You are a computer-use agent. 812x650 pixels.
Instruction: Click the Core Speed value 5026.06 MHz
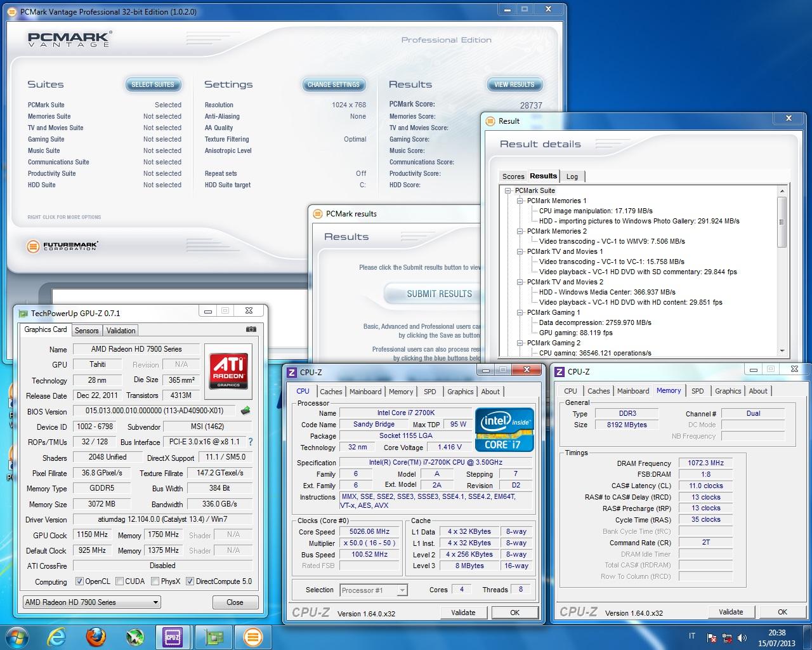coord(370,532)
